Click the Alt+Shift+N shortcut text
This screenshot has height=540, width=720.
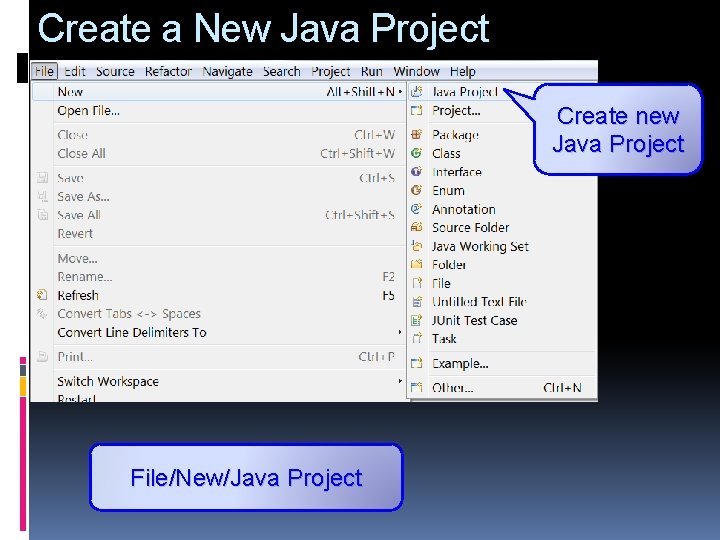coord(360,92)
